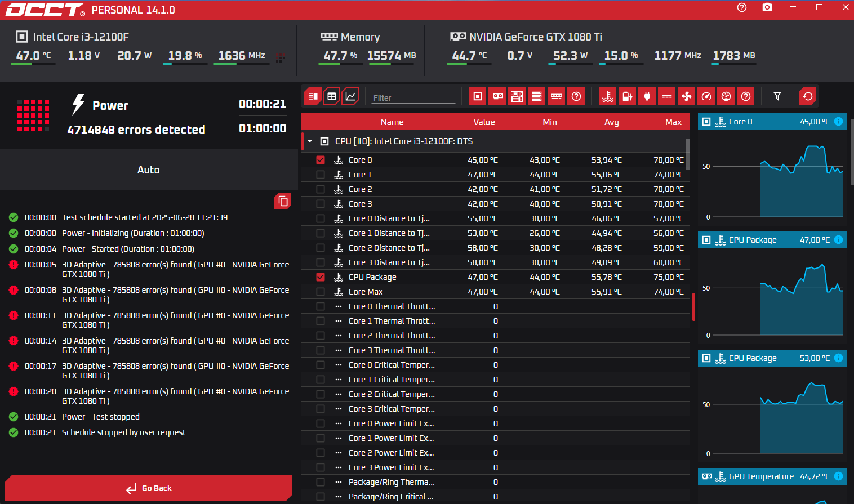854x504 pixels.
Task: Open info for the Core 0 graph
Action: coord(838,122)
